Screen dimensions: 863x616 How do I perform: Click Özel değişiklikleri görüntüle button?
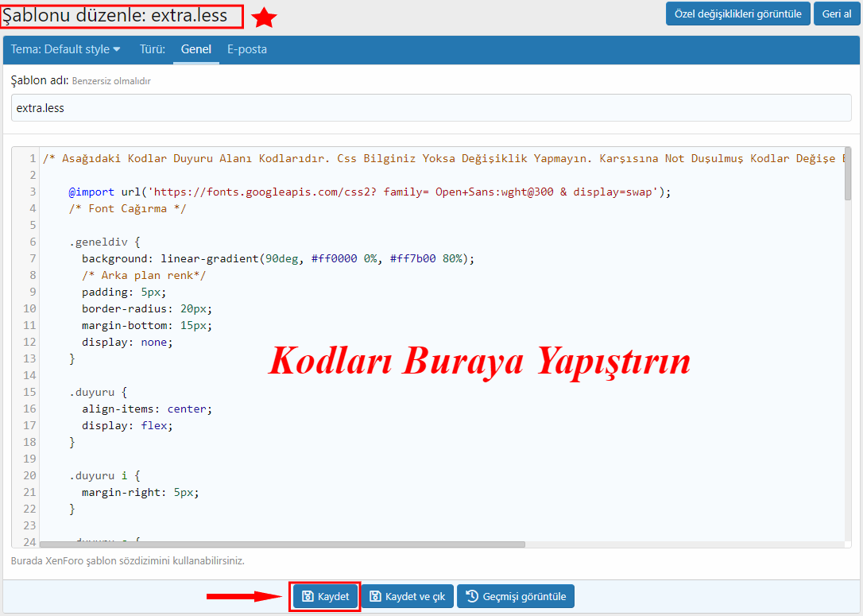(x=737, y=14)
